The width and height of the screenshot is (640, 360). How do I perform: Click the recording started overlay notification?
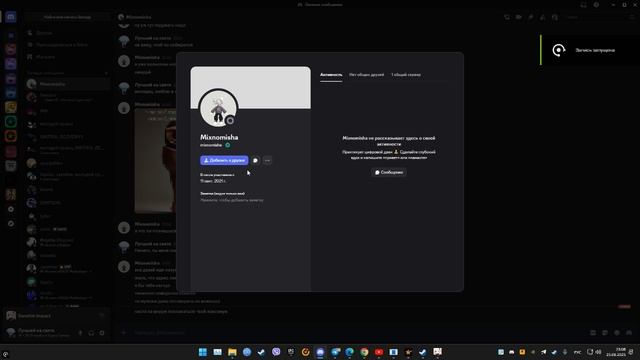[x=590, y=50]
